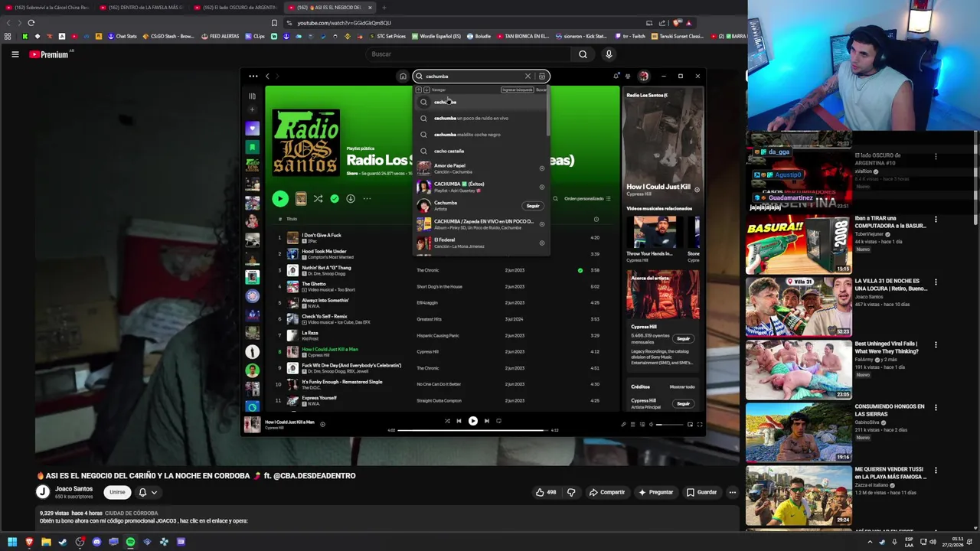Click Unirse channel membership button

(x=117, y=492)
